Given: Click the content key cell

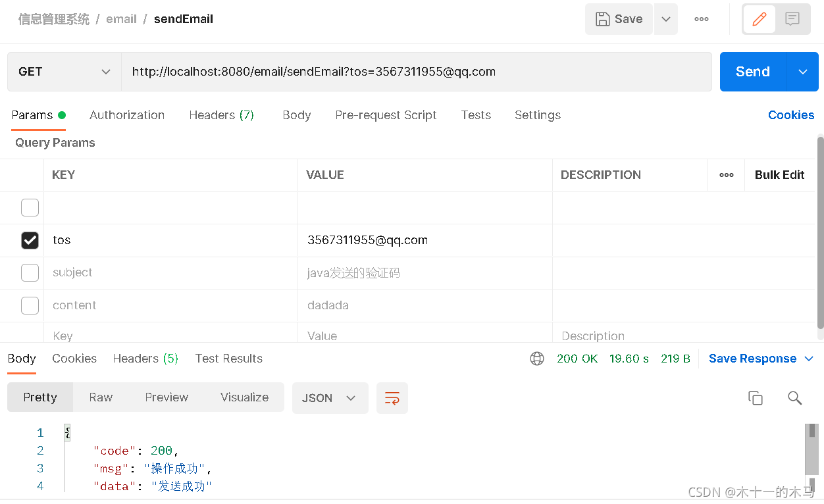Looking at the screenshot, I should tap(171, 306).
